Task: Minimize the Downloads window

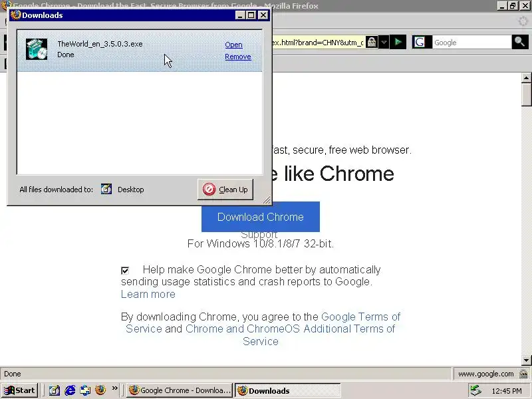Action: [x=241, y=15]
